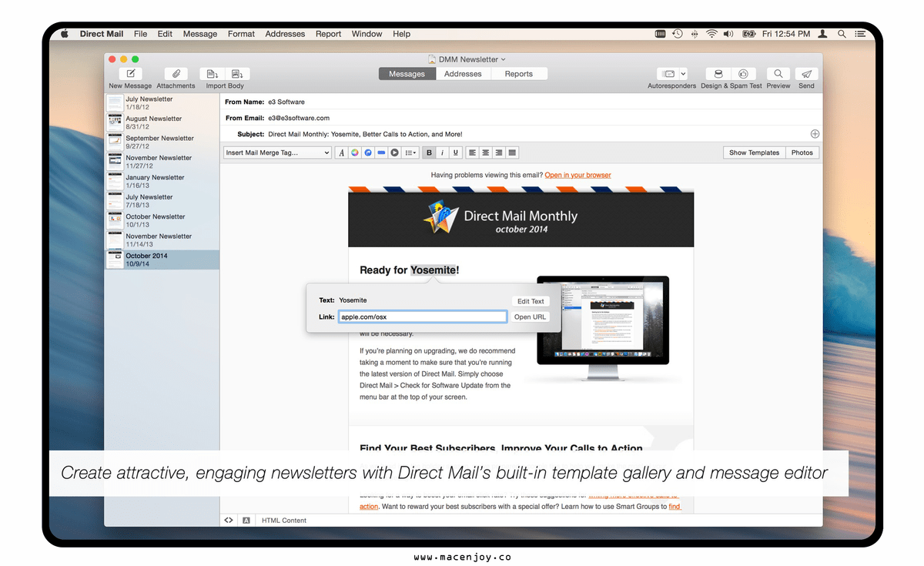Click Show Templates button
The height and width of the screenshot is (566, 924).
[754, 152]
